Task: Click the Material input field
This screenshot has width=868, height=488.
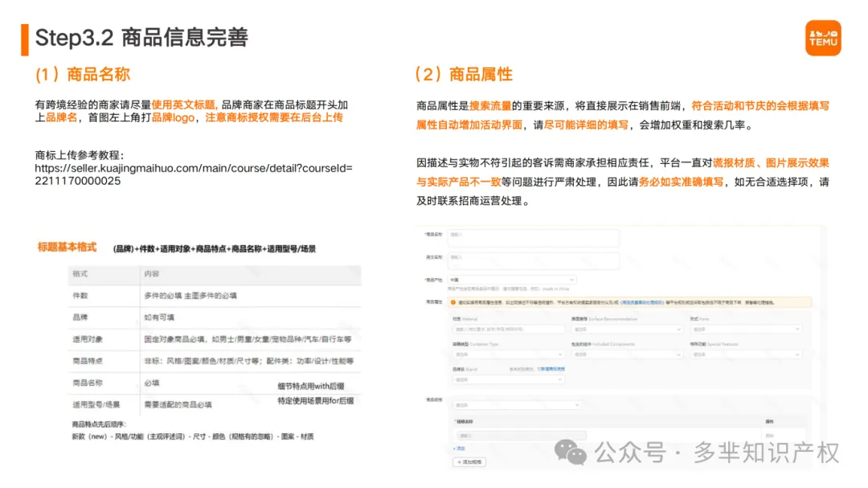Action: [508, 329]
